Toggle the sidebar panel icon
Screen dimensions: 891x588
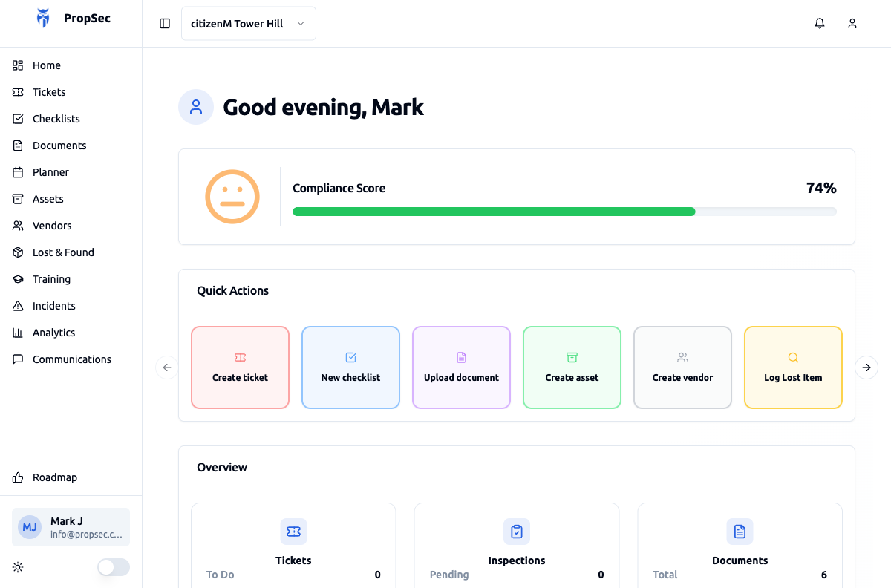click(x=165, y=24)
